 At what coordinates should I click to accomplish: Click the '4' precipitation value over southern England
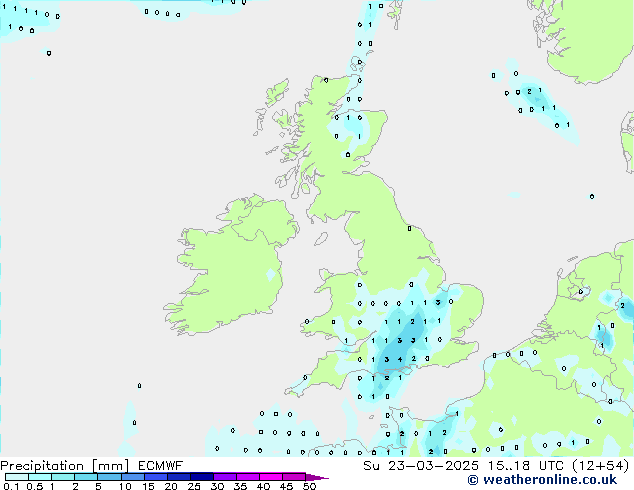click(x=400, y=359)
